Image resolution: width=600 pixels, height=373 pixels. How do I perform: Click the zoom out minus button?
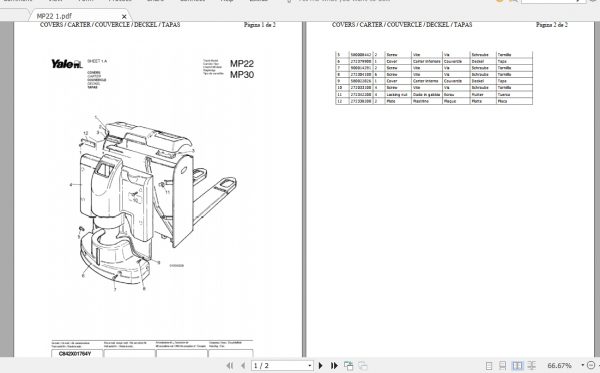pos(591,365)
